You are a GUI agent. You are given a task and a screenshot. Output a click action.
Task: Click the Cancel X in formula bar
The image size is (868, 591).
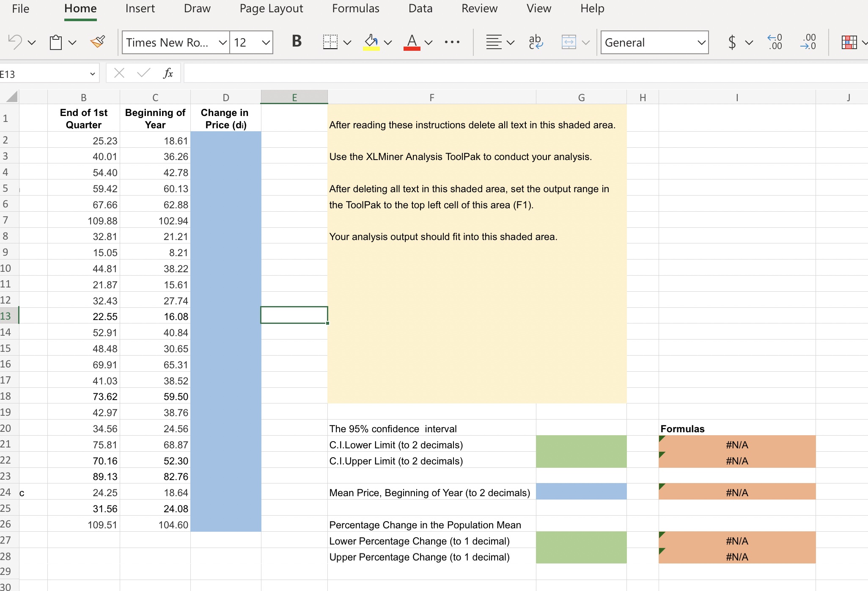pos(119,73)
